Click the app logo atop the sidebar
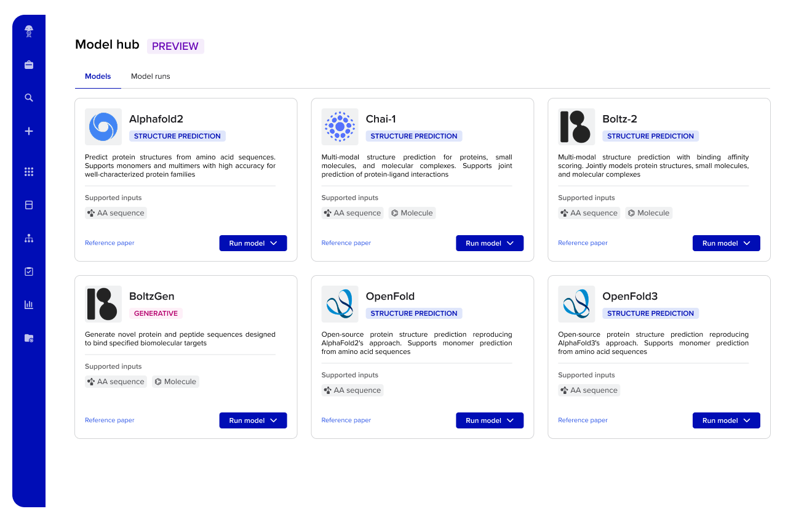Viewport: 812px width, 522px height. click(29, 31)
